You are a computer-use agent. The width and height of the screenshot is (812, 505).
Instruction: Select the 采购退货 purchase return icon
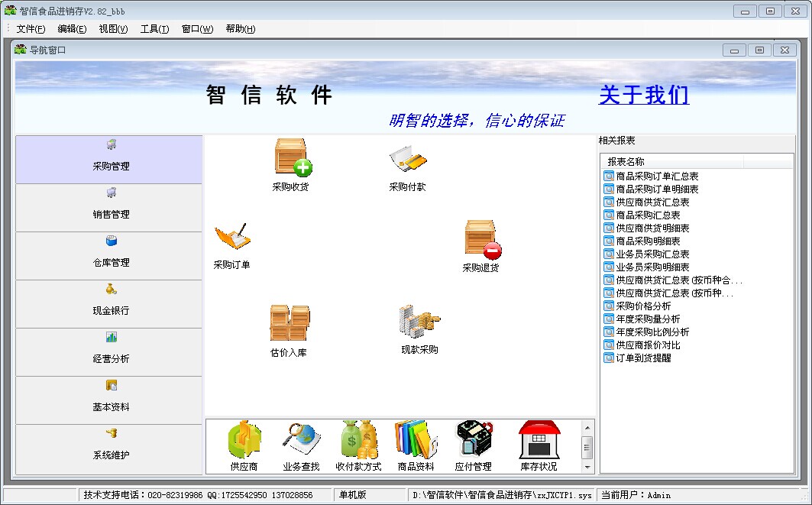tap(482, 239)
